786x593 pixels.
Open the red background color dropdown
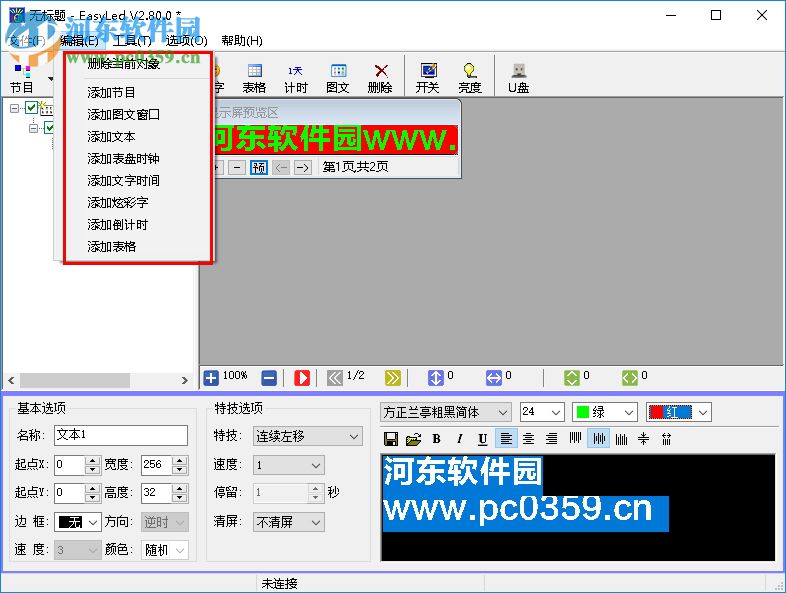(x=703, y=413)
